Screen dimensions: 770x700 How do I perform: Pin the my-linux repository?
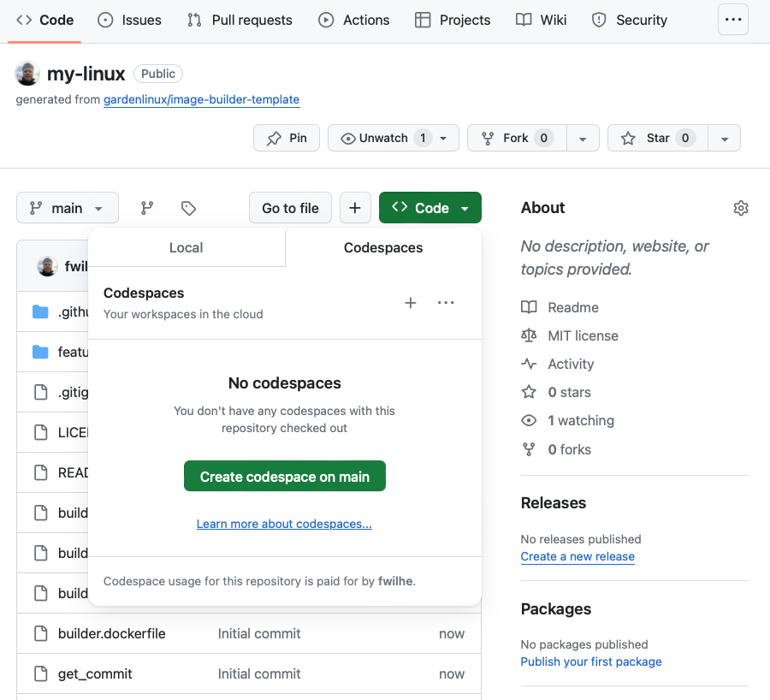pyautogui.click(x=287, y=138)
